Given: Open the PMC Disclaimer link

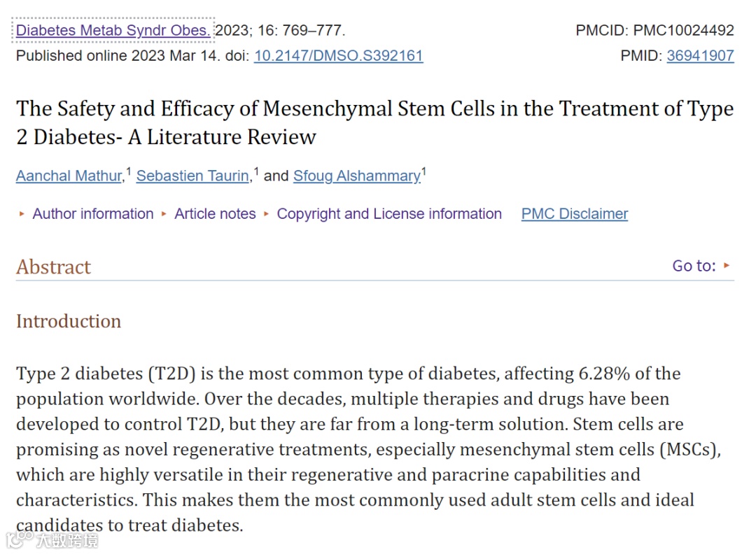Looking at the screenshot, I should coord(574,214).
